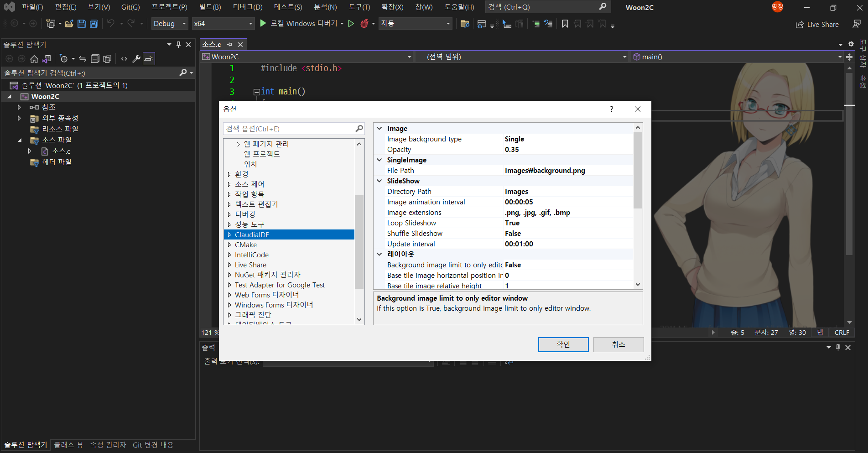Open 편집(E) menu

[x=66, y=7]
